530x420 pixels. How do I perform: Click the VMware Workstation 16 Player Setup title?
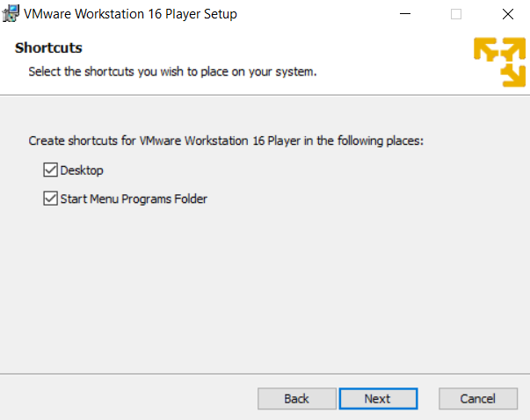pyautogui.click(x=130, y=14)
